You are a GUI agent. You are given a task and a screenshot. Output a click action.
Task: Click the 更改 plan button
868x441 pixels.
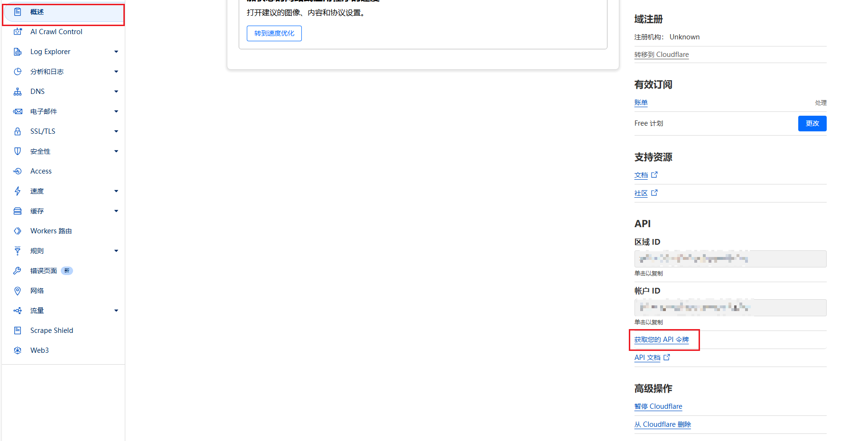click(812, 123)
